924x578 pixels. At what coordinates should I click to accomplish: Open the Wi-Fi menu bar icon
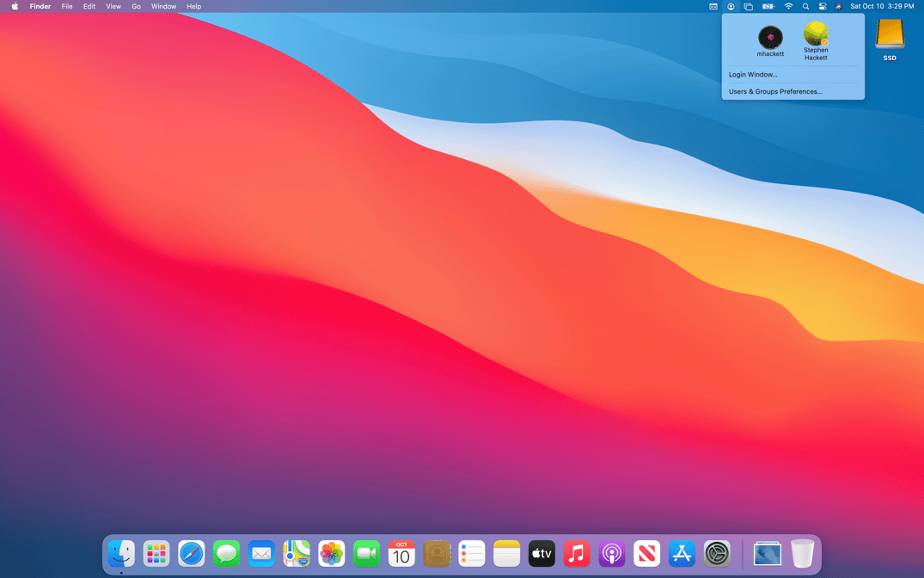(x=788, y=7)
